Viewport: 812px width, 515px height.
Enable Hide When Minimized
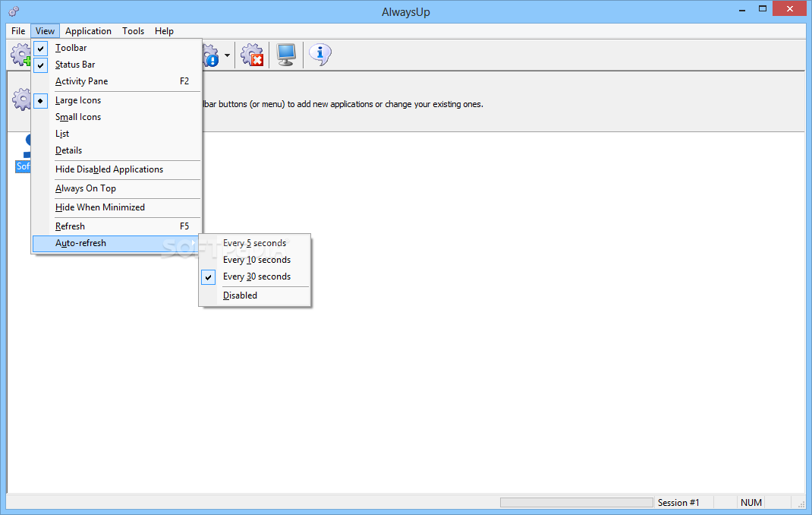click(117, 207)
